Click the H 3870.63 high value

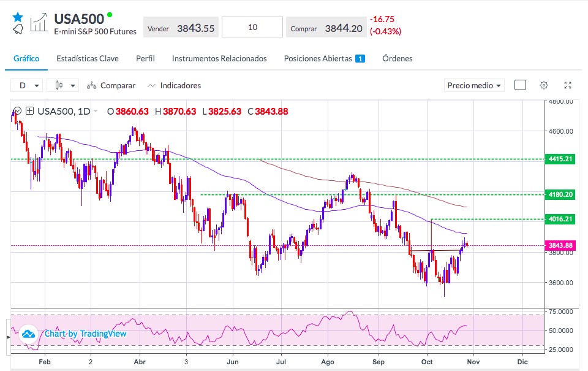click(175, 112)
